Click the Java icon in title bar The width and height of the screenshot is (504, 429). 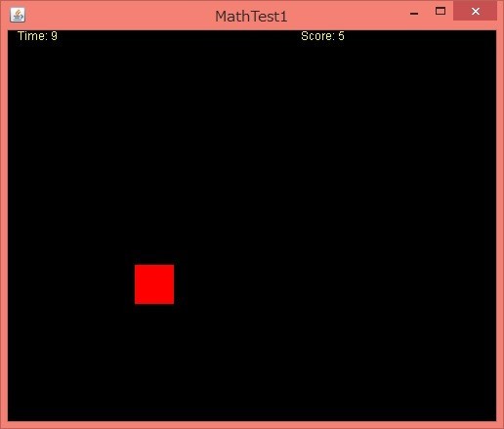[x=18, y=15]
